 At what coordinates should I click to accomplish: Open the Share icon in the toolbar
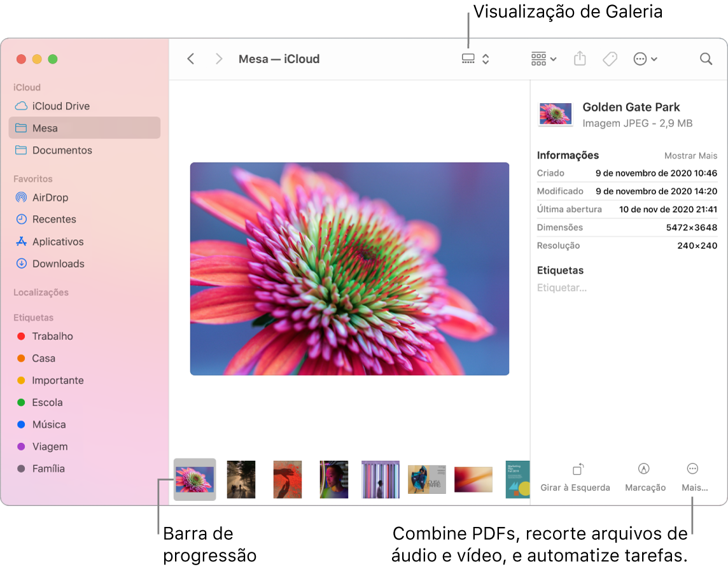579,59
